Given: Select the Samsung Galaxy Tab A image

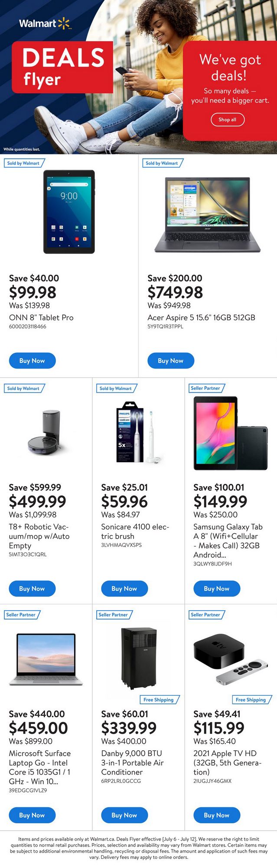Looking at the screenshot, I should point(231,433).
